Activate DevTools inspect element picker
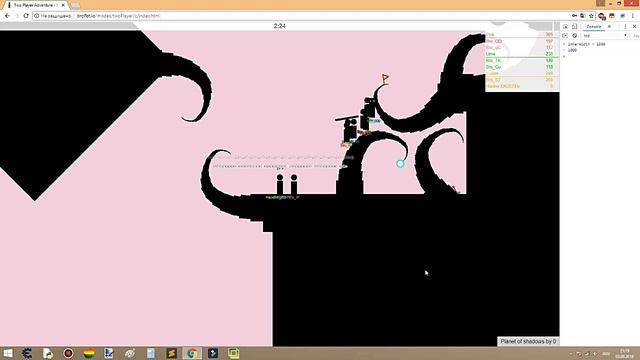 click(565, 27)
